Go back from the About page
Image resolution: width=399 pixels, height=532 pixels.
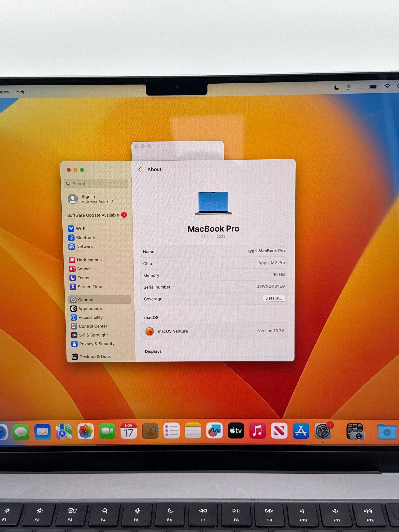[140, 169]
